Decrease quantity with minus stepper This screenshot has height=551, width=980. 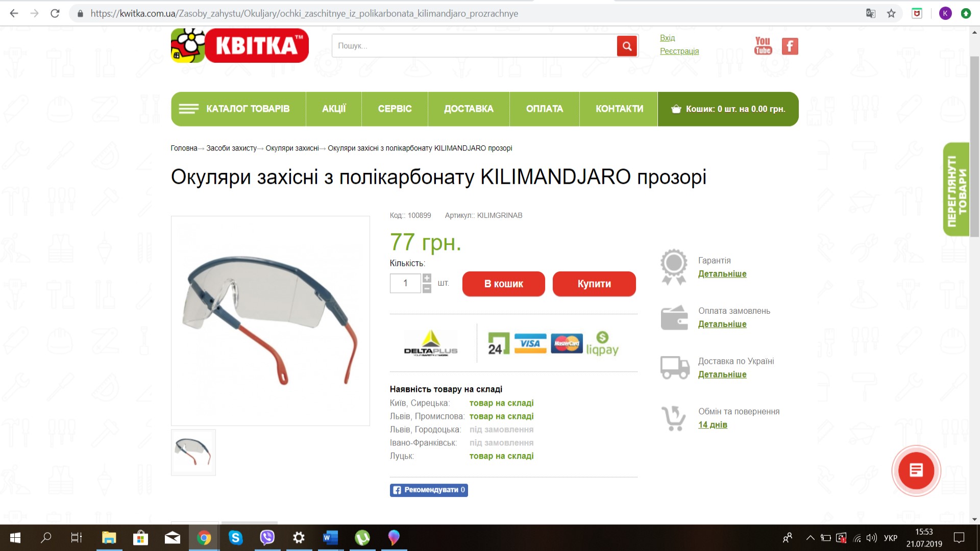click(427, 288)
